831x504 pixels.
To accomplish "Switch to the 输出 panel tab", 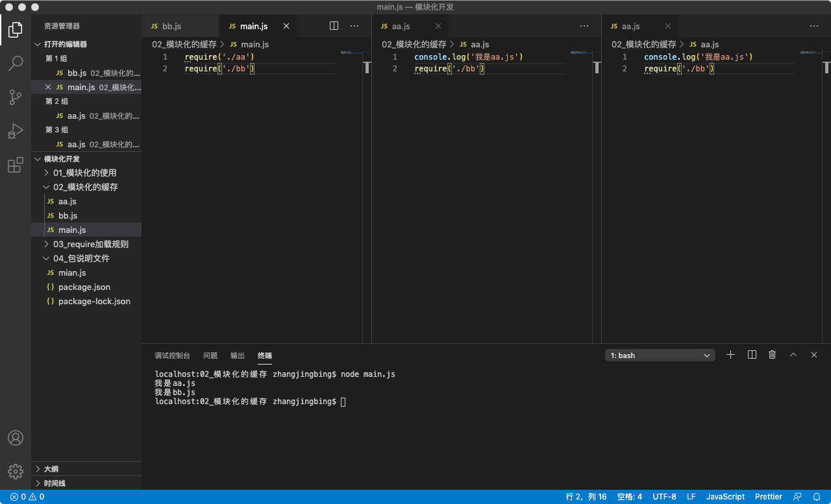I will pyautogui.click(x=238, y=355).
